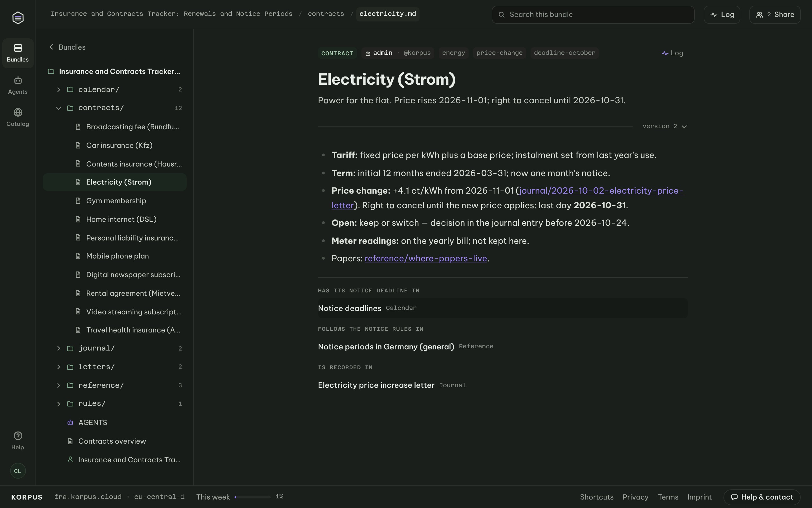Click the price-change tag
The image size is (812, 508).
click(x=499, y=53)
